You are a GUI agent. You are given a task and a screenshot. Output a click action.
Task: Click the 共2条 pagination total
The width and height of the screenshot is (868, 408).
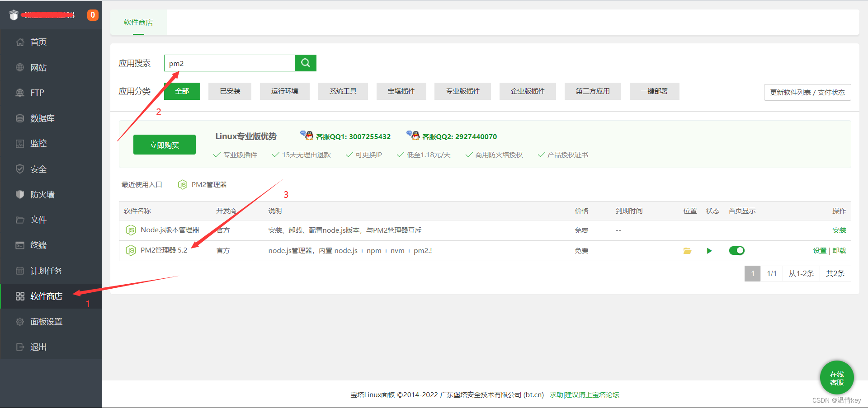pyautogui.click(x=835, y=273)
